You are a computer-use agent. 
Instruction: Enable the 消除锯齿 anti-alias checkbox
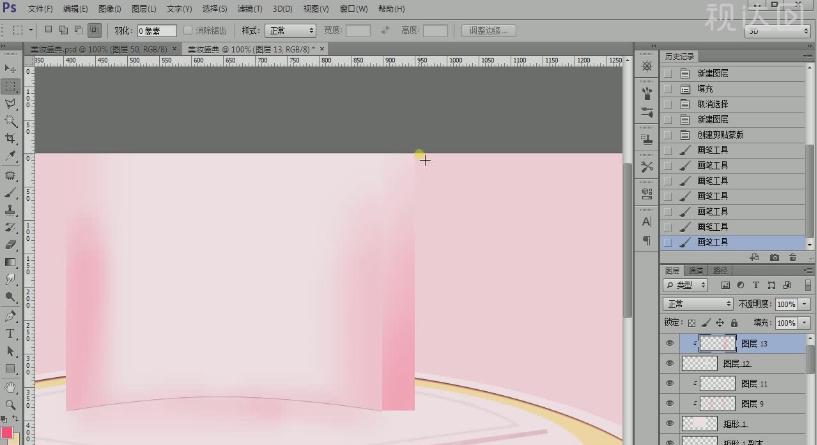188,31
